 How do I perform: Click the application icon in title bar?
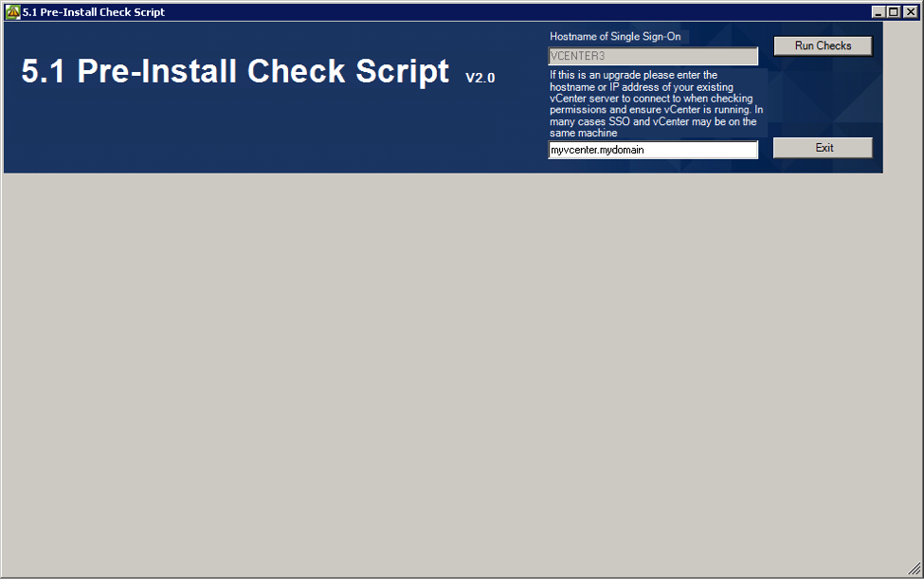[x=12, y=11]
